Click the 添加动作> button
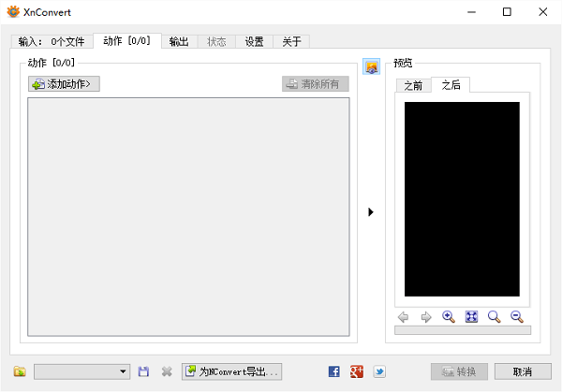The image size is (562, 392). coord(64,84)
